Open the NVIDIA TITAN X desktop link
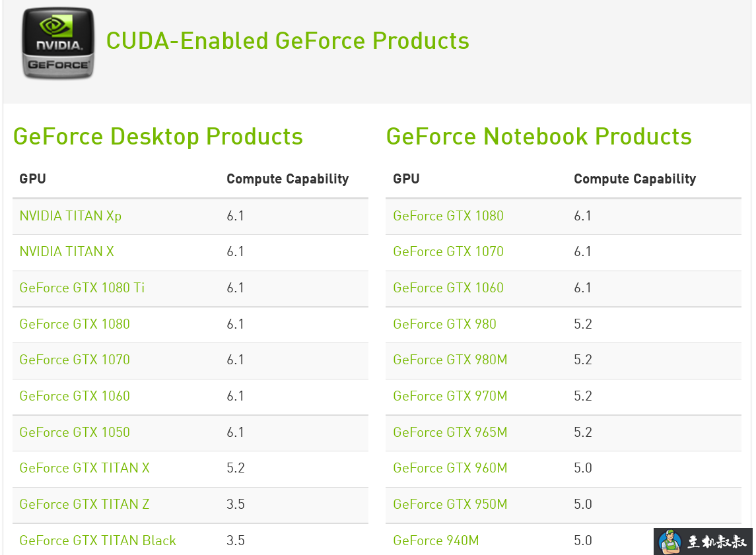The width and height of the screenshot is (756, 555). pos(67,251)
